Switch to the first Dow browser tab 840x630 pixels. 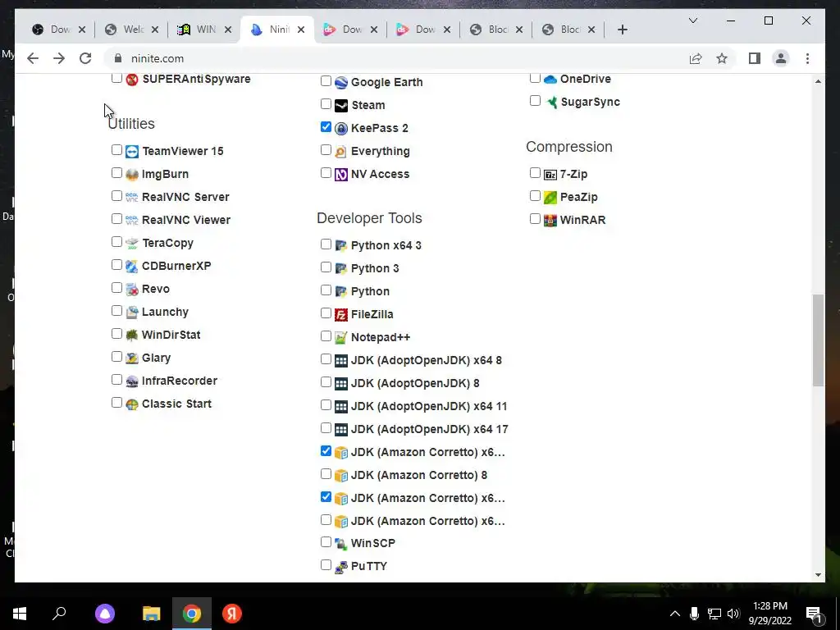click(x=58, y=30)
